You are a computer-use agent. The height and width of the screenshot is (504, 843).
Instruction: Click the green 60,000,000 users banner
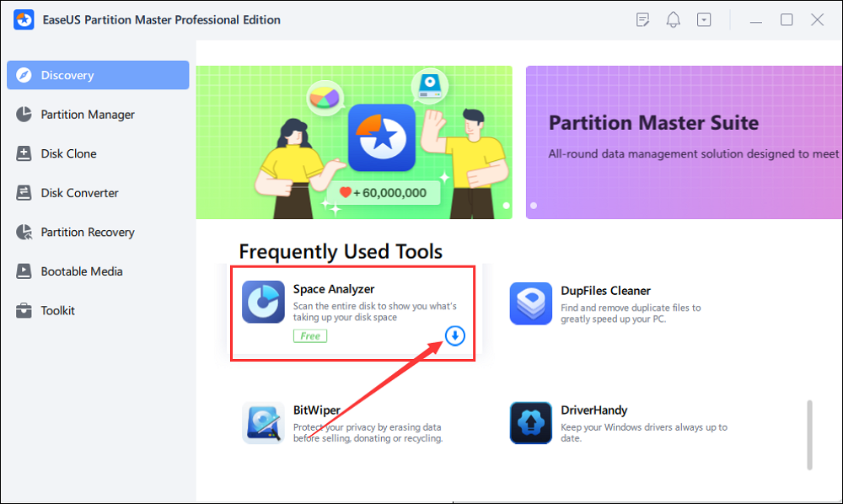point(354,142)
